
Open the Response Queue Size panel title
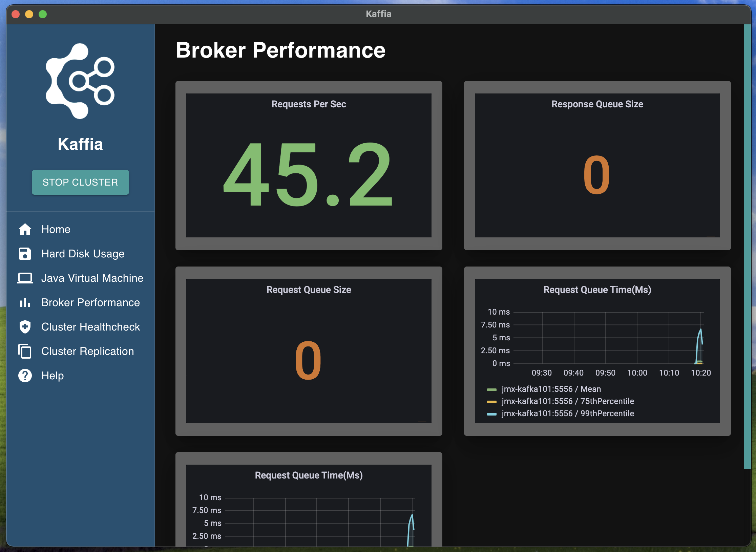597,104
